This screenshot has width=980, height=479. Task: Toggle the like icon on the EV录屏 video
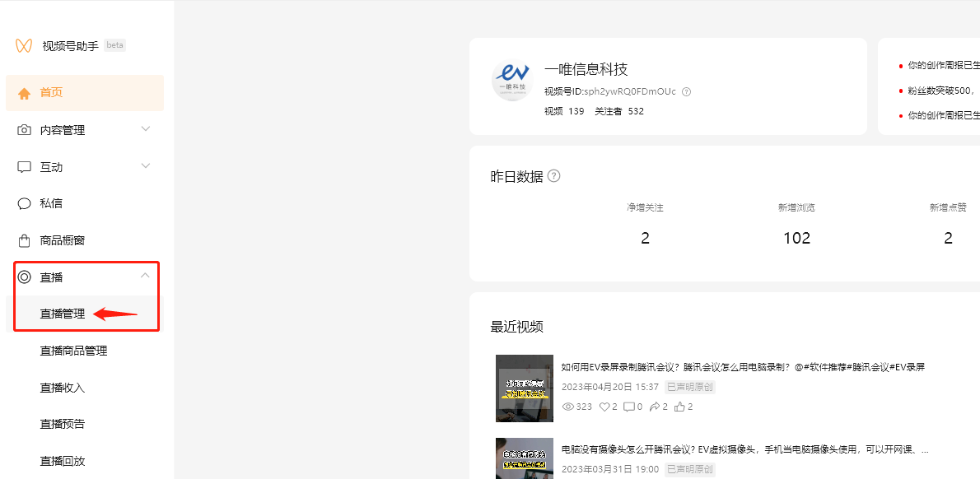[x=605, y=406]
